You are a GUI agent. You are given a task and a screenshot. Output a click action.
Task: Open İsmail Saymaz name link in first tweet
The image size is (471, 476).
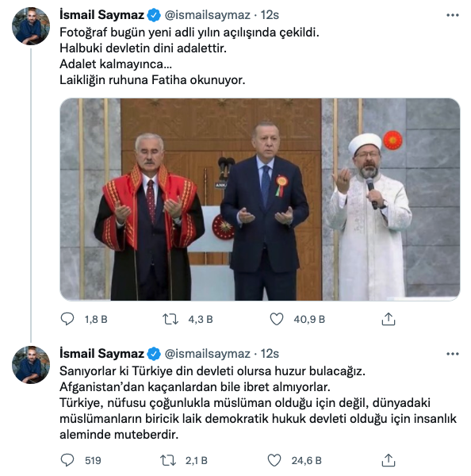click(101, 14)
